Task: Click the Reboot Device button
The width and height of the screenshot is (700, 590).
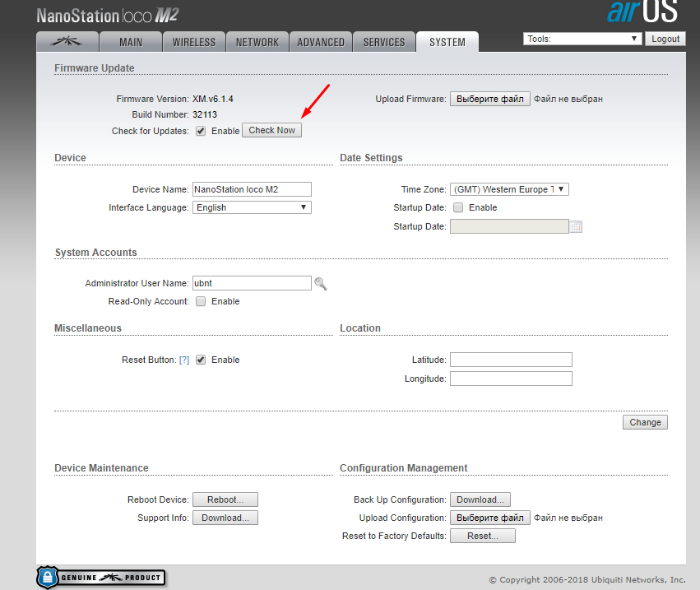Action: [x=225, y=499]
